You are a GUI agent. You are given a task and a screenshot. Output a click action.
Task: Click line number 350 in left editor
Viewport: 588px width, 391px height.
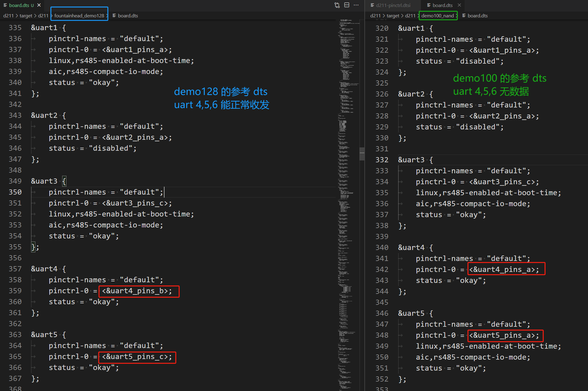[15, 192]
